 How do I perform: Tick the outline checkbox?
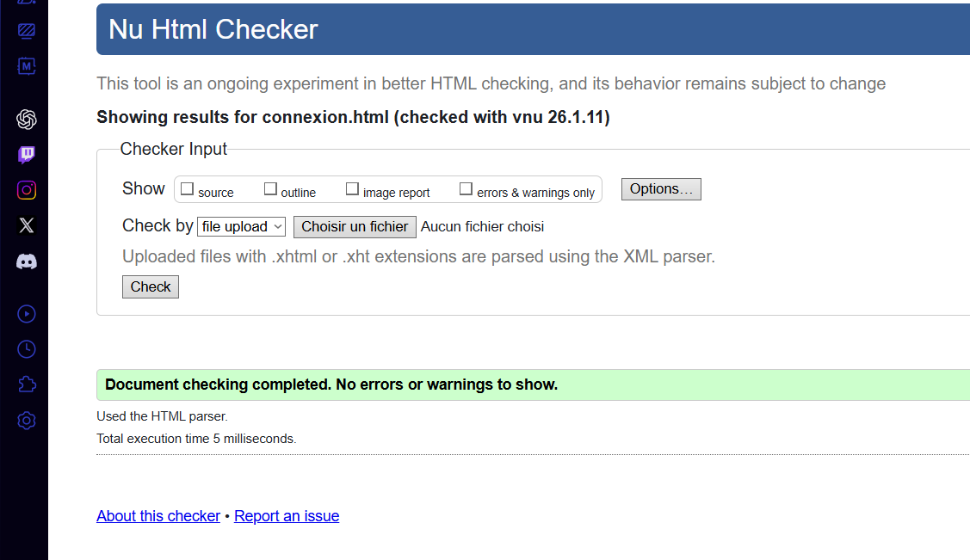tap(270, 189)
